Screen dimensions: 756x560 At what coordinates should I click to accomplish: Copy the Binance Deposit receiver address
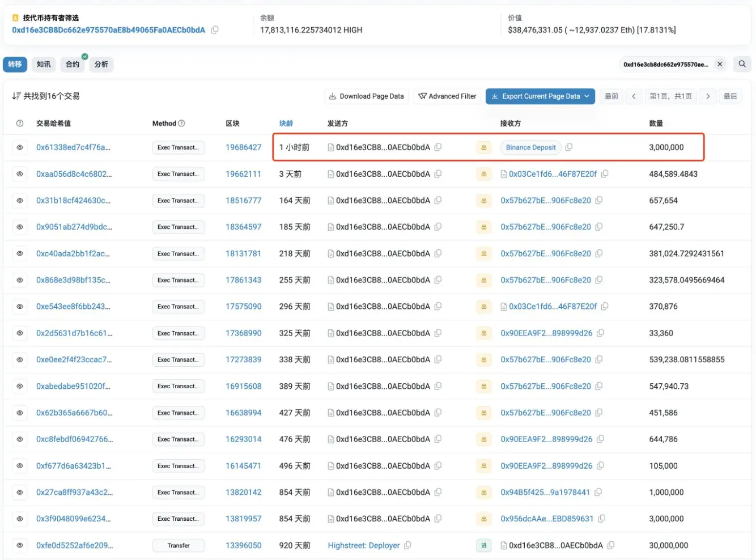click(569, 147)
